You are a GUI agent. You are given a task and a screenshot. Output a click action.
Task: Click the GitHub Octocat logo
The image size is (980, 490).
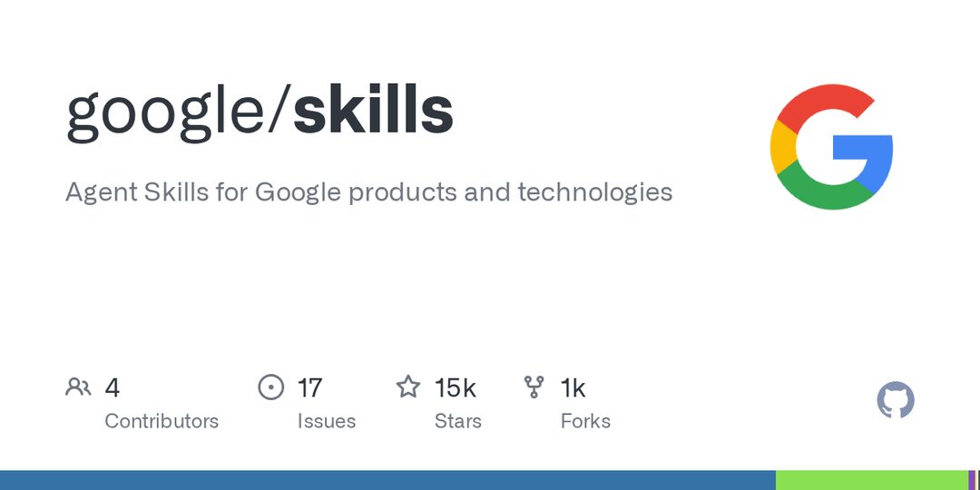[896, 400]
